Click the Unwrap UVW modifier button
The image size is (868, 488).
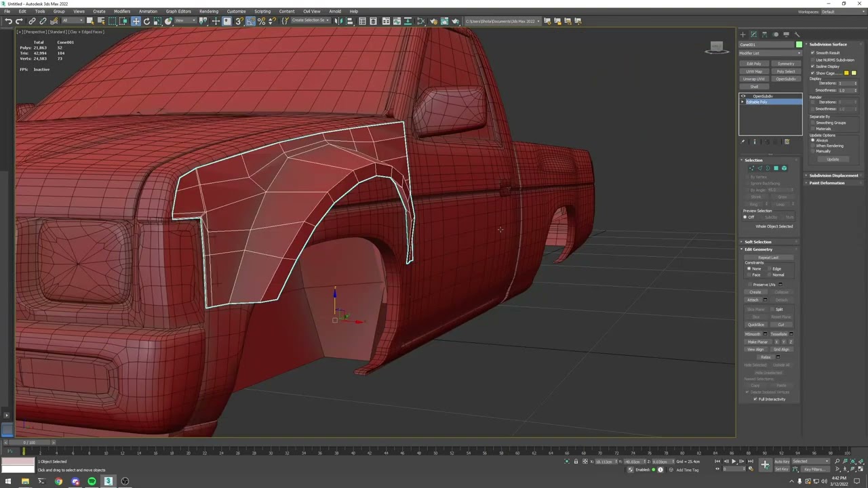click(x=753, y=79)
